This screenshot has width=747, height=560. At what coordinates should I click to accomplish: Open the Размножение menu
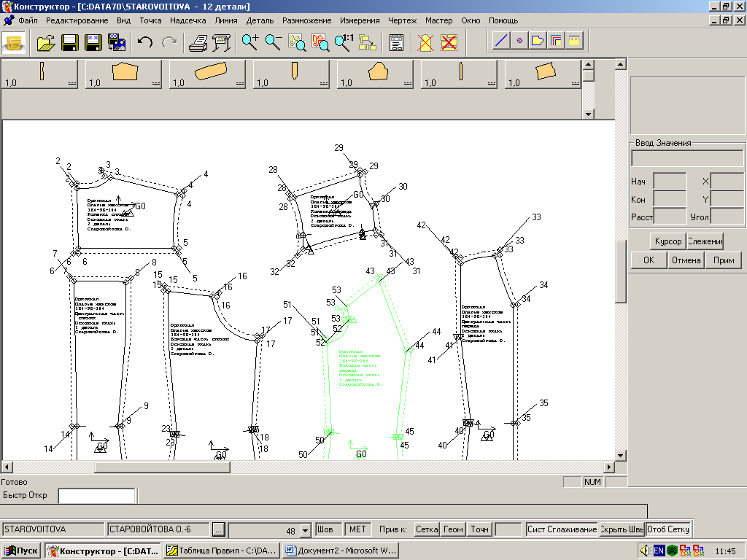(306, 20)
